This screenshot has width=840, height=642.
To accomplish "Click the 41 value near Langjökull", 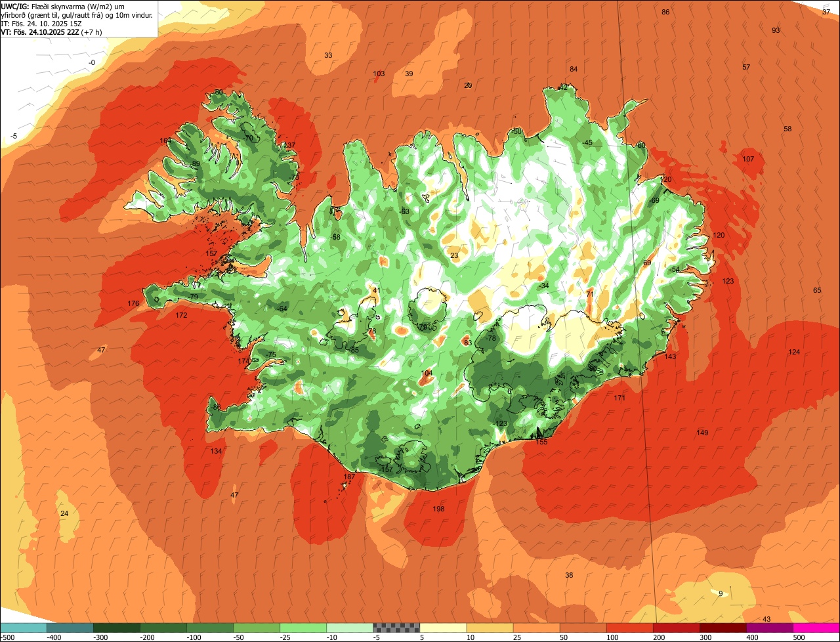I will [x=376, y=291].
